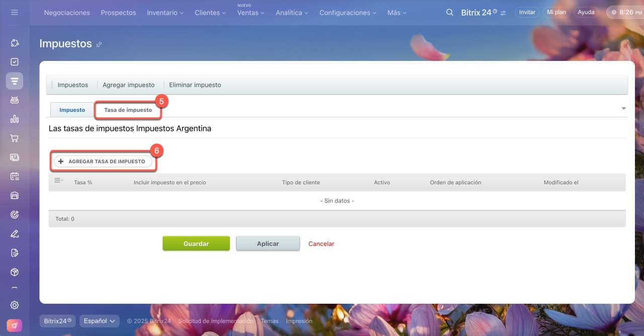Switch to the Impuesto tab
Image resolution: width=644 pixels, height=336 pixels.
72,110
